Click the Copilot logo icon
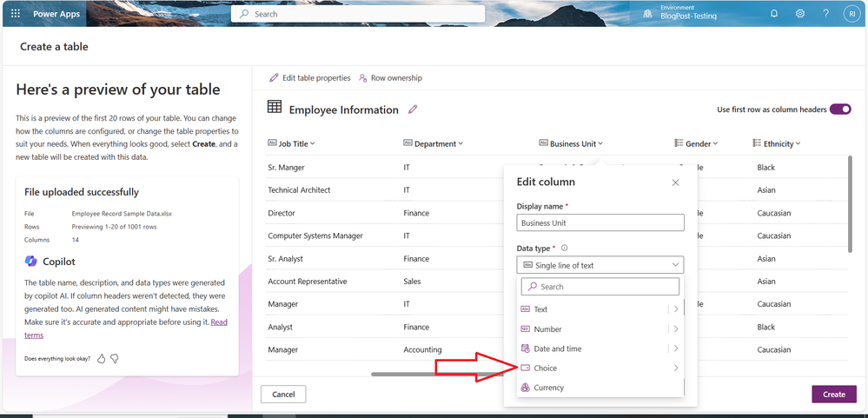The image size is (868, 418). [x=31, y=262]
